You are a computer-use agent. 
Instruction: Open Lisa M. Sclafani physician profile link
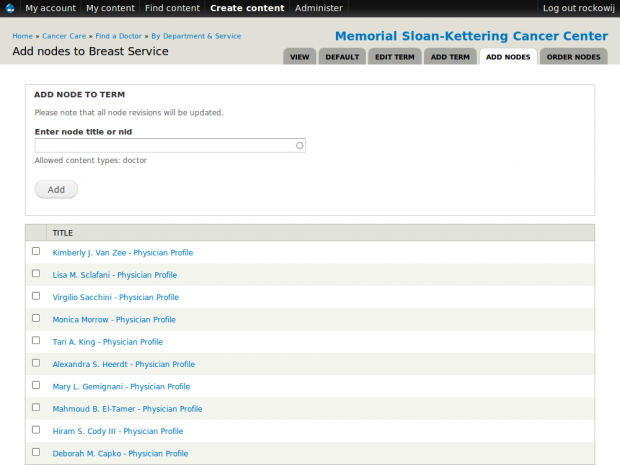(x=114, y=275)
